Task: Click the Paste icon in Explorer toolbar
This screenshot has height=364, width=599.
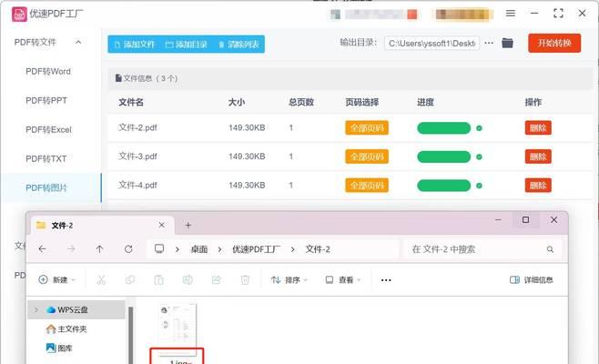Action: [158, 280]
